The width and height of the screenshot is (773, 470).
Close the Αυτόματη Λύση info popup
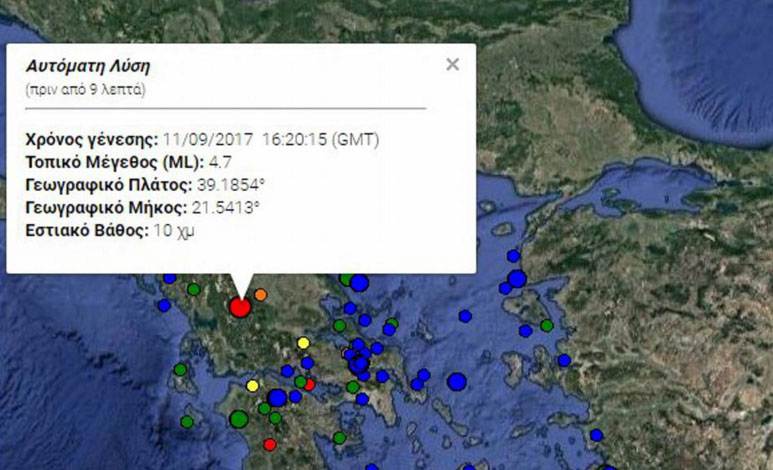tap(452, 65)
